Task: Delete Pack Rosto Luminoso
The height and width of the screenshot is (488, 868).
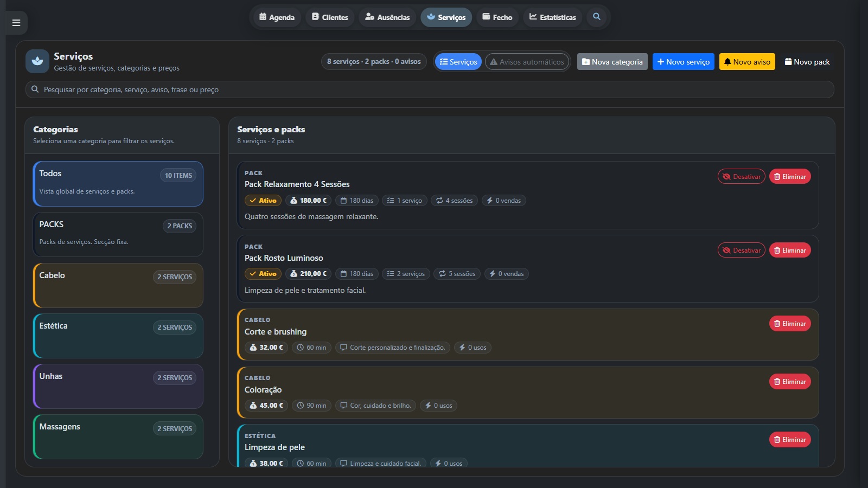Action: (790, 250)
